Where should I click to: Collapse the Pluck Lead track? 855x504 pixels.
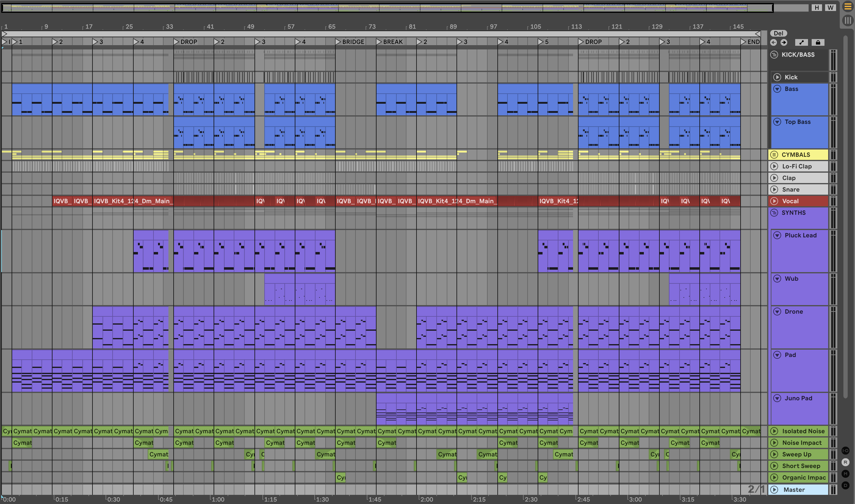pyautogui.click(x=777, y=235)
